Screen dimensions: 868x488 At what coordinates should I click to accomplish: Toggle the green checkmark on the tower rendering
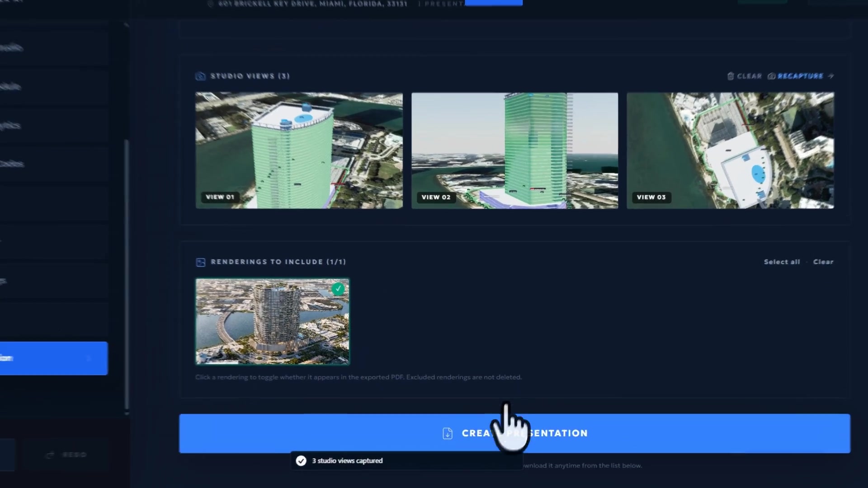tap(338, 289)
